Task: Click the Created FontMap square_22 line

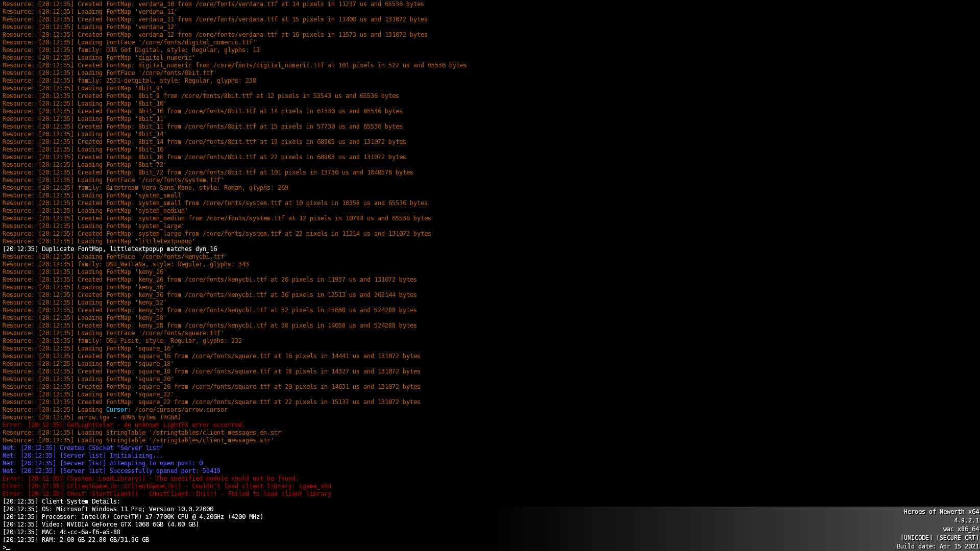Action: [211, 402]
